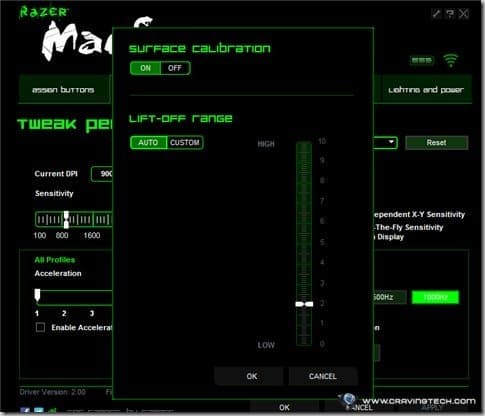Switch to the lighting and power tab
Viewport: 485px width, 416px height.
[426, 90]
